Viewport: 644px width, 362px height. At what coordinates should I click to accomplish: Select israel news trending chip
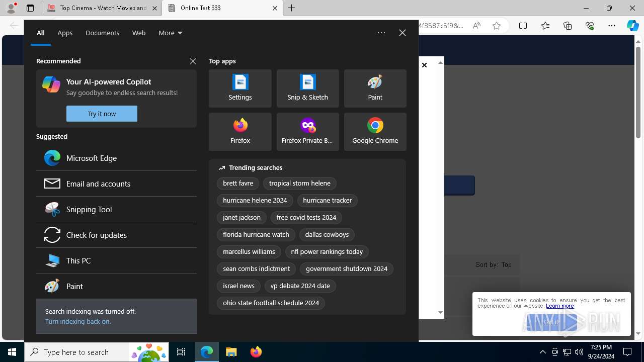238,286
